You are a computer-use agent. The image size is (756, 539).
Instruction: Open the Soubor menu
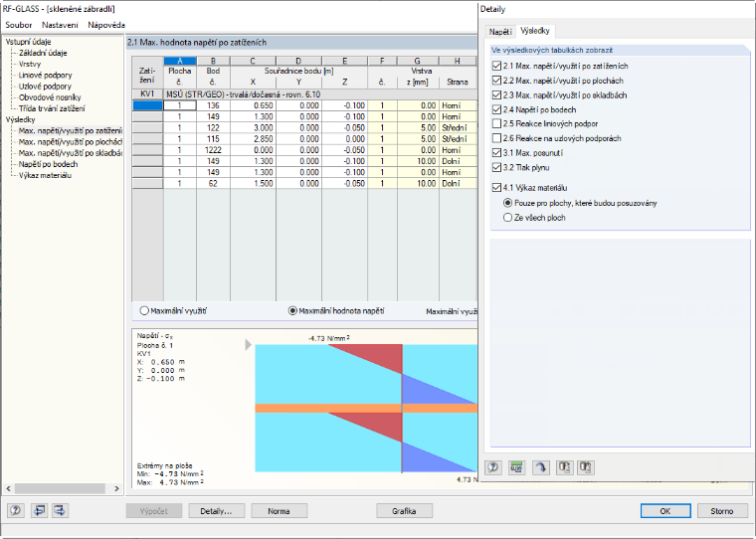18,25
